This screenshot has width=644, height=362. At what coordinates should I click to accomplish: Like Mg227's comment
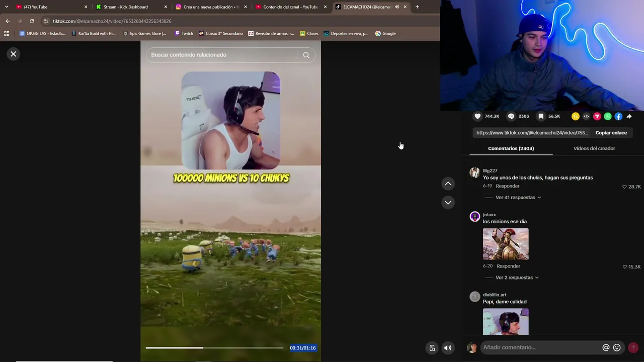(625, 187)
